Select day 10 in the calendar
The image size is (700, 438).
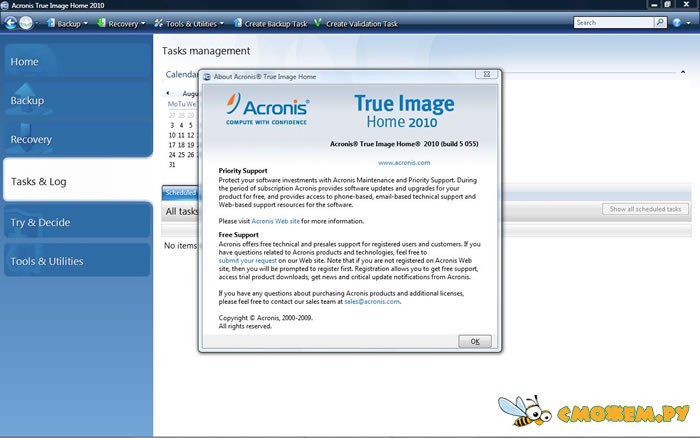click(x=172, y=135)
